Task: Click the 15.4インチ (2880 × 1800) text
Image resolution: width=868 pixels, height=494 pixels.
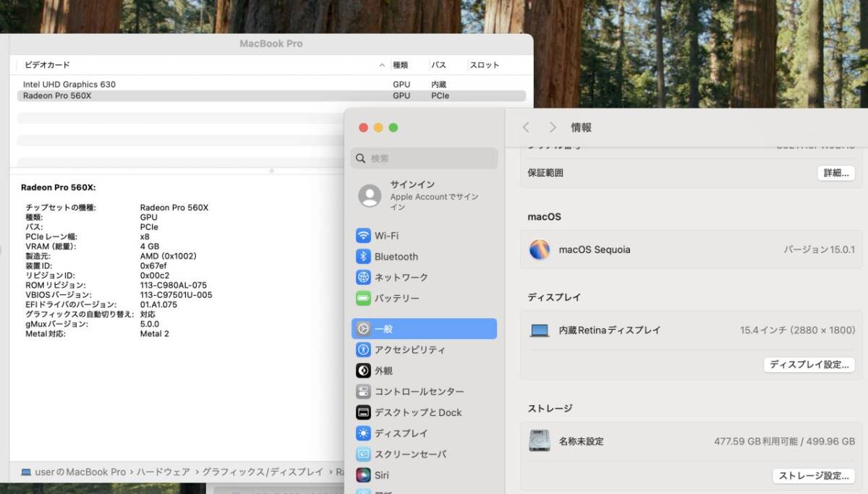Action: click(x=797, y=330)
